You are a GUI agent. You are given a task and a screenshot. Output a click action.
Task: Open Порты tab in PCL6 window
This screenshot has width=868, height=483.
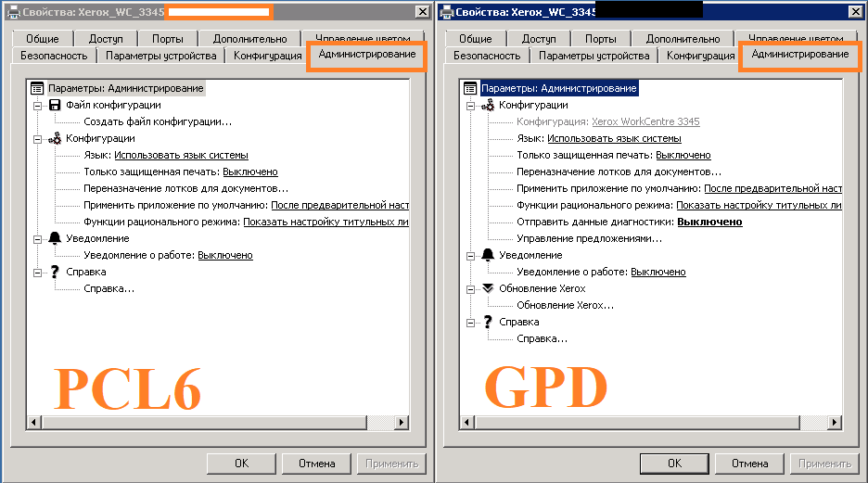168,39
